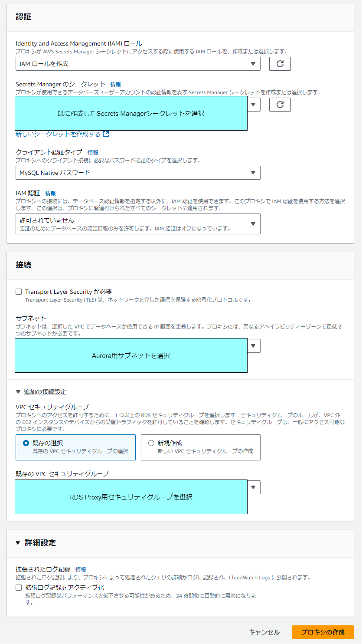This screenshot has height=644, width=362.
Task: Open 情報 link next to 拡張されたログ記録
Action: pos(81,569)
